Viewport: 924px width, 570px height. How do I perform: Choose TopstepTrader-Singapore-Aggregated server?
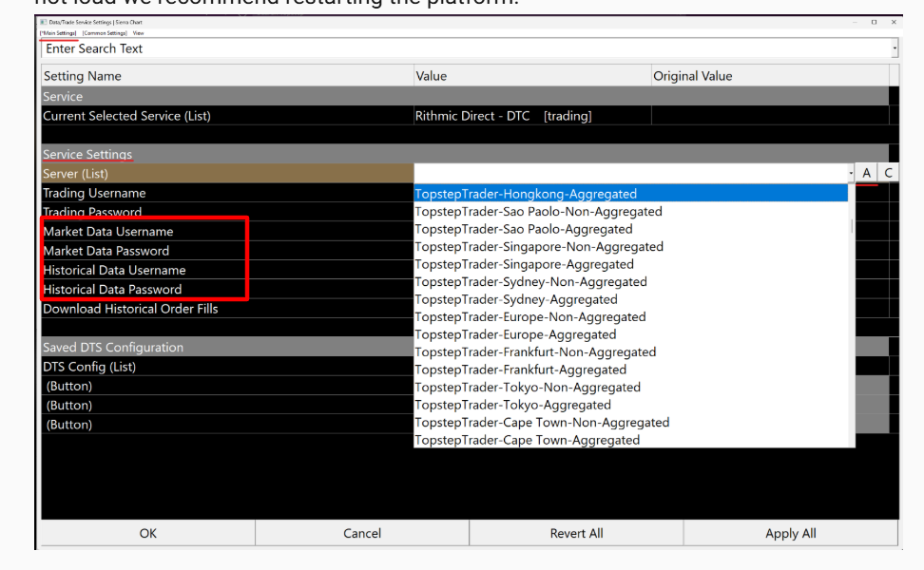coord(631,264)
